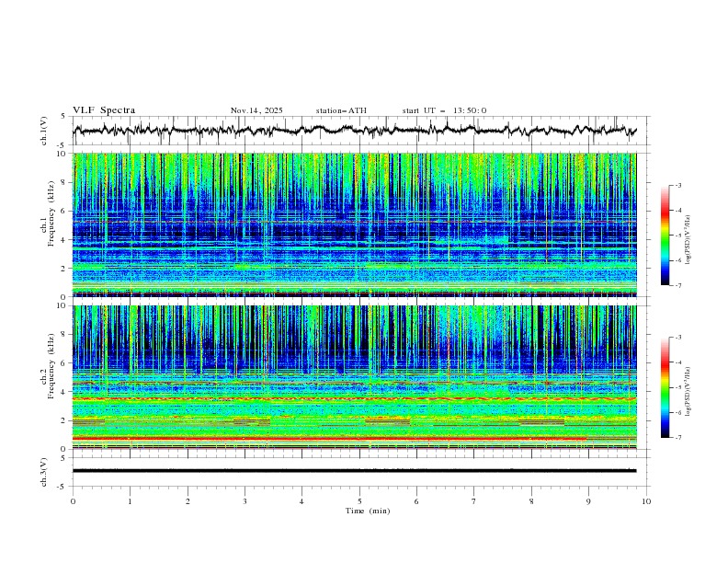Click the ch.1 spectrogram panel

[x=354, y=224]
